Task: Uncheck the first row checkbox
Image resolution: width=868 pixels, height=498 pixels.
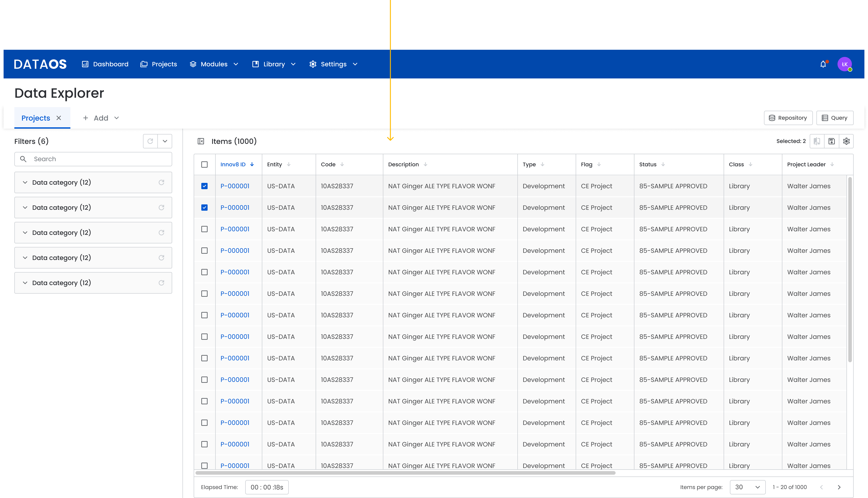Action: pyautogui.click(x=204, y=186)
